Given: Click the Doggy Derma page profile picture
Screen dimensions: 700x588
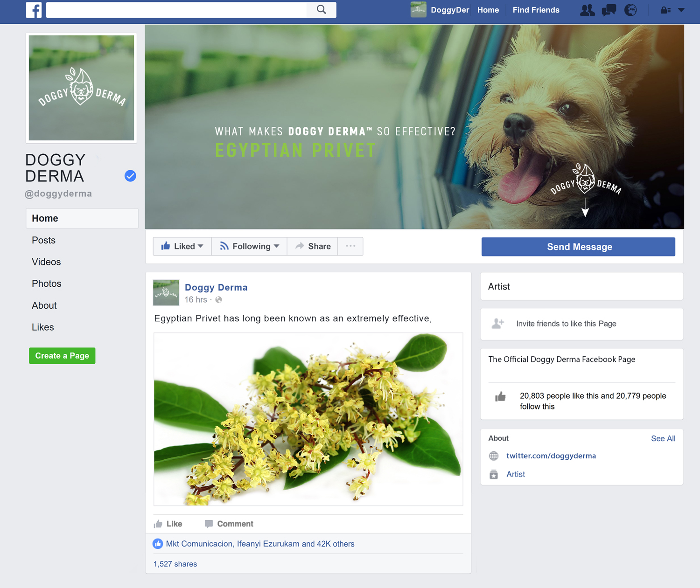Looking at the screenshot, I should [81, 88].
